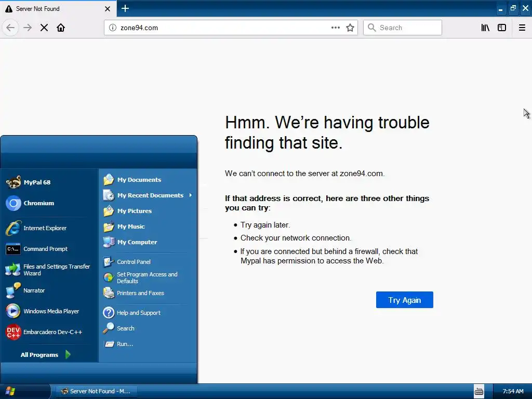
Task: Click the 7:54 AM clock
Action: point(513,391)
